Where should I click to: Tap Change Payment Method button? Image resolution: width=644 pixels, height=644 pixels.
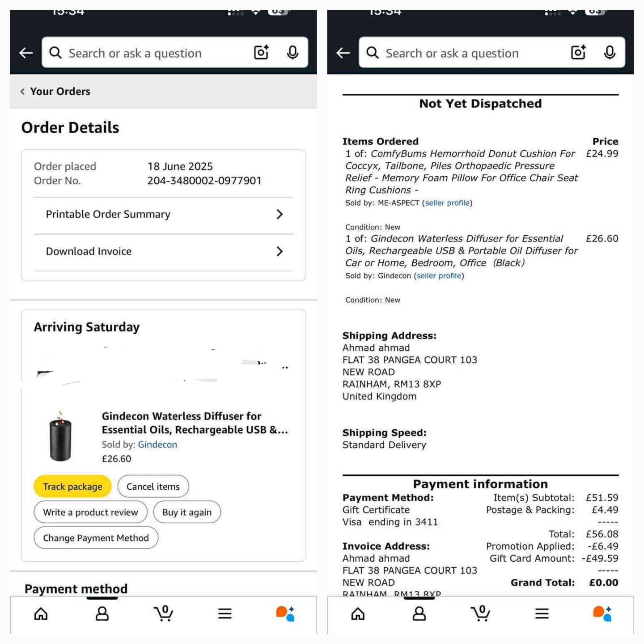[96, 538]
